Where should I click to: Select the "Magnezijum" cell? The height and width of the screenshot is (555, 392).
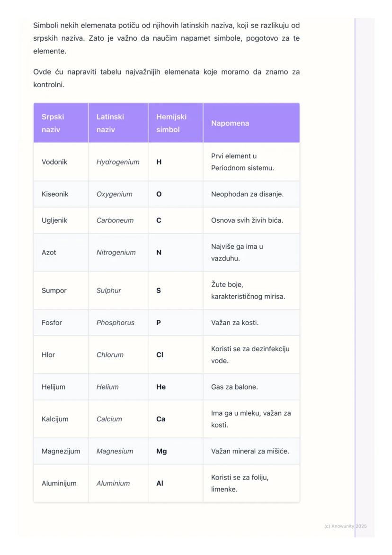61,452
